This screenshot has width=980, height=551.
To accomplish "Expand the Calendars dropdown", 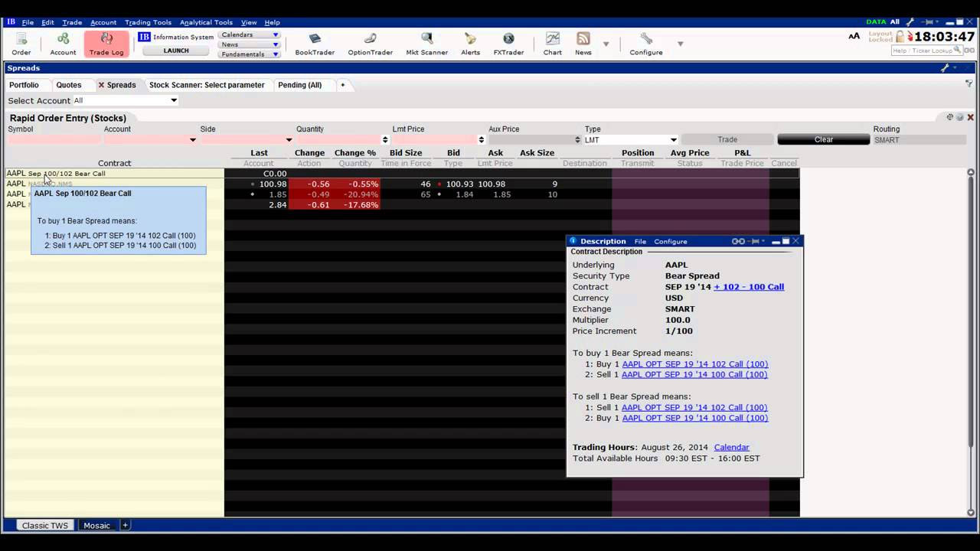I will pyautogui.click(x=276, y=34).
